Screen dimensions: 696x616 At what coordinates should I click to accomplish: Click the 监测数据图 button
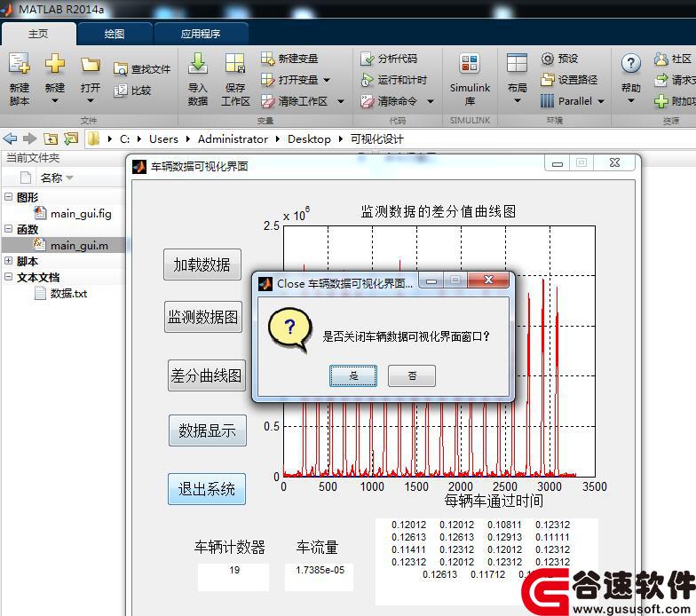pyautogui.click(x=202, y=317)
